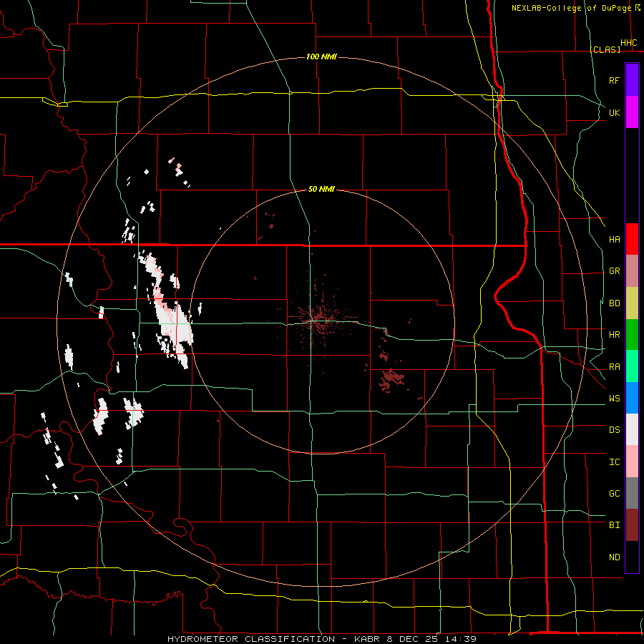Pick the light green RA color swatch

pos(632,366)
